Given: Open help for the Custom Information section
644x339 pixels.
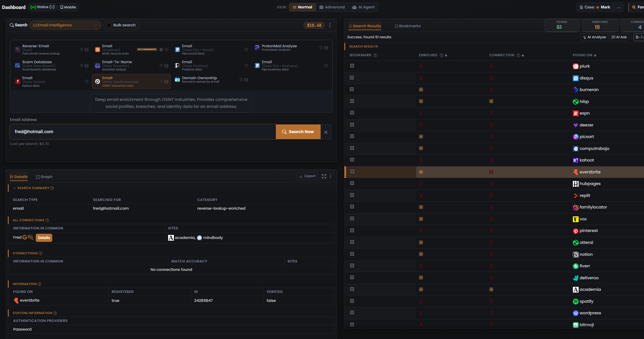Looking at the screenshot, I should click(55, 313).
